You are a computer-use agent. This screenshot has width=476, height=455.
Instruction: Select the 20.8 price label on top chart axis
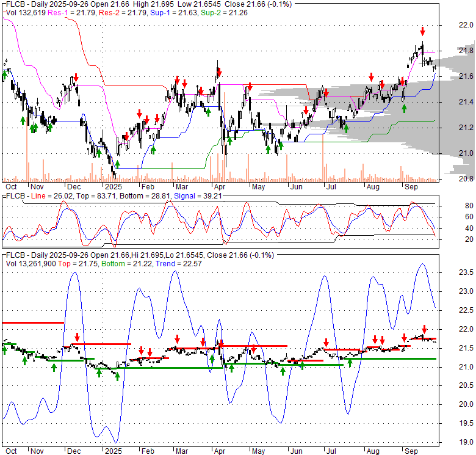tap(466, 179)
